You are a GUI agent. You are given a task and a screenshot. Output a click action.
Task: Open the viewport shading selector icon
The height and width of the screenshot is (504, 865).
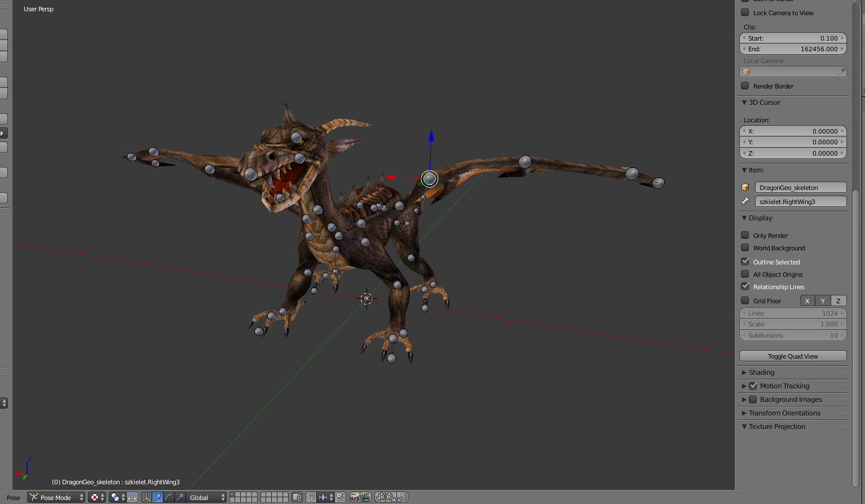96,497
